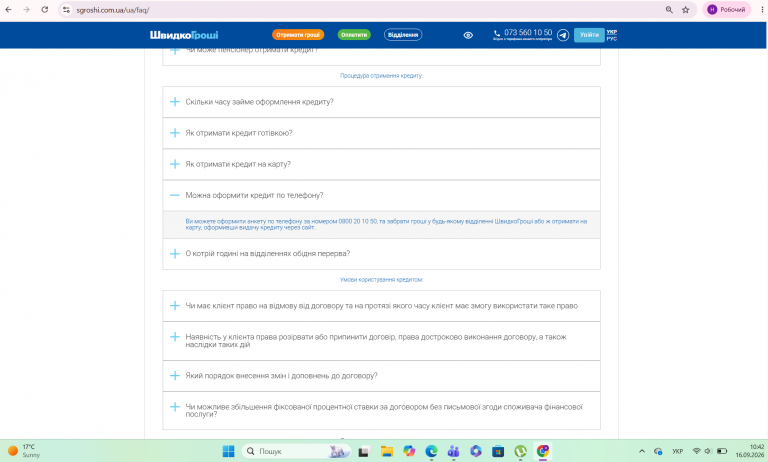Click the address bar URL
The height and width of the screenshot is (462, 768).
pos(113,10)
